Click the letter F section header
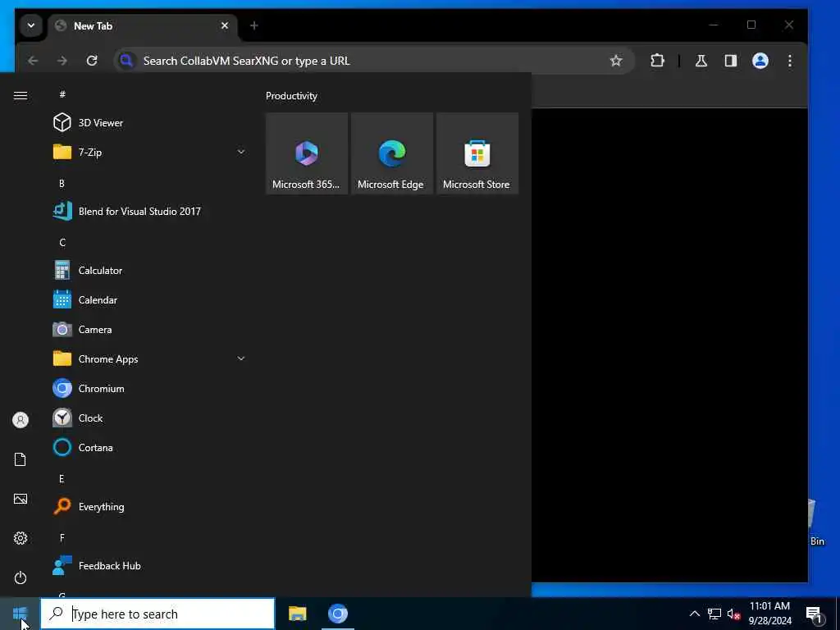 (62, 537)
